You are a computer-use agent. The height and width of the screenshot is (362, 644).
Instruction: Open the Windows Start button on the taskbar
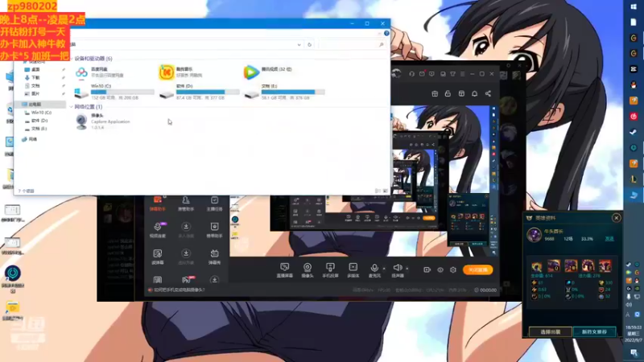click(634, 7)
